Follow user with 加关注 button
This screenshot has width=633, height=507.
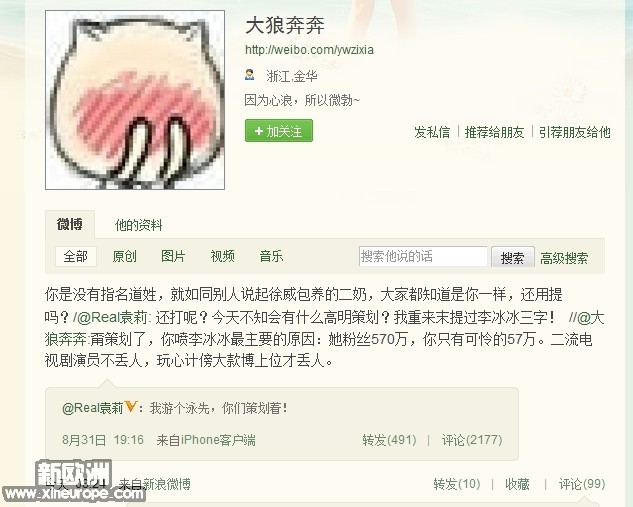point(279,131)
